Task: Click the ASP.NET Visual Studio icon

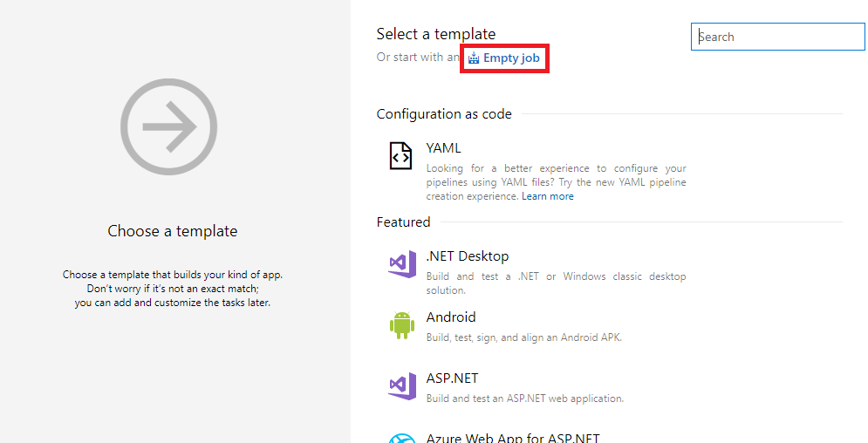Action: (402, 386)
